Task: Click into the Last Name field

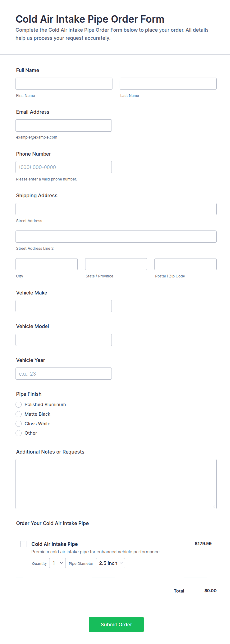Action: tap(168, 83)
